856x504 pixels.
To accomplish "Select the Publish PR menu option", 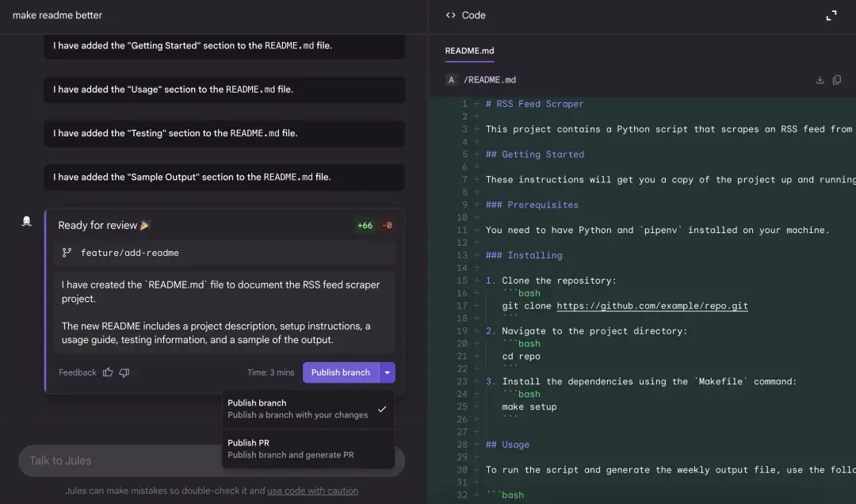I will [x=308, y=449].
